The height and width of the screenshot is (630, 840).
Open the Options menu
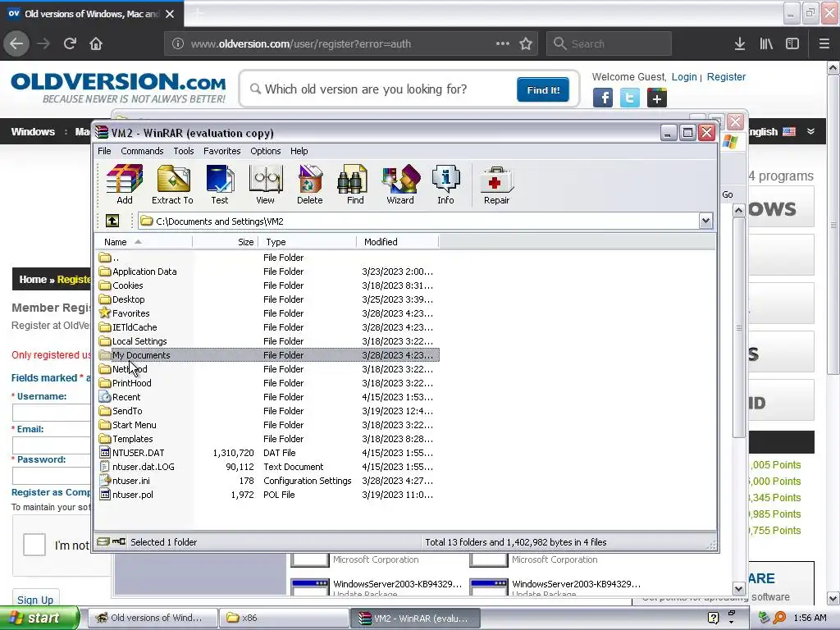click(x=265, y=151)
